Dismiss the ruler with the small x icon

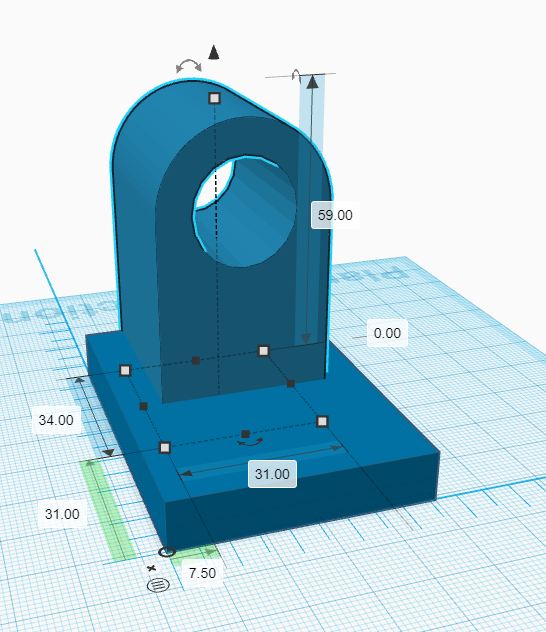(152, 568)
